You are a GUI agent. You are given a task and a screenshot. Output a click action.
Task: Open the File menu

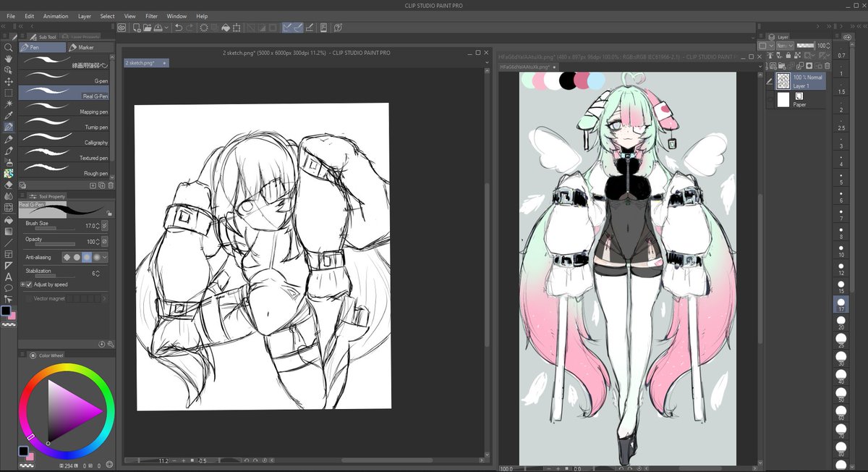(11, 16)
